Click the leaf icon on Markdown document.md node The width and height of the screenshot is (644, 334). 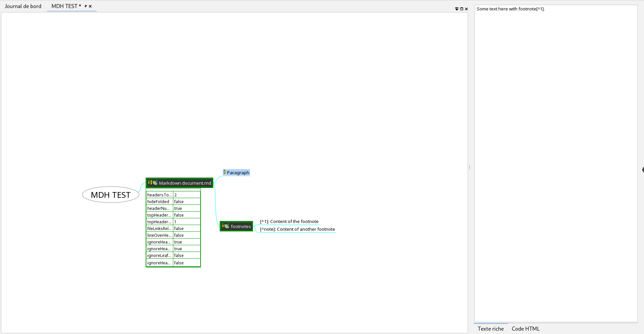[155, 183]
